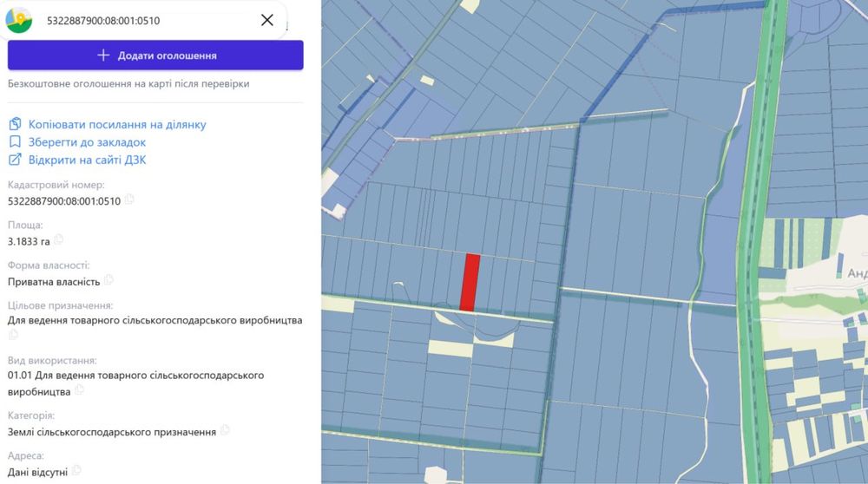This screenshot has height=484, width=868.
Task: Click Землі сільськогосподарського призначення text
Action: 112,432
